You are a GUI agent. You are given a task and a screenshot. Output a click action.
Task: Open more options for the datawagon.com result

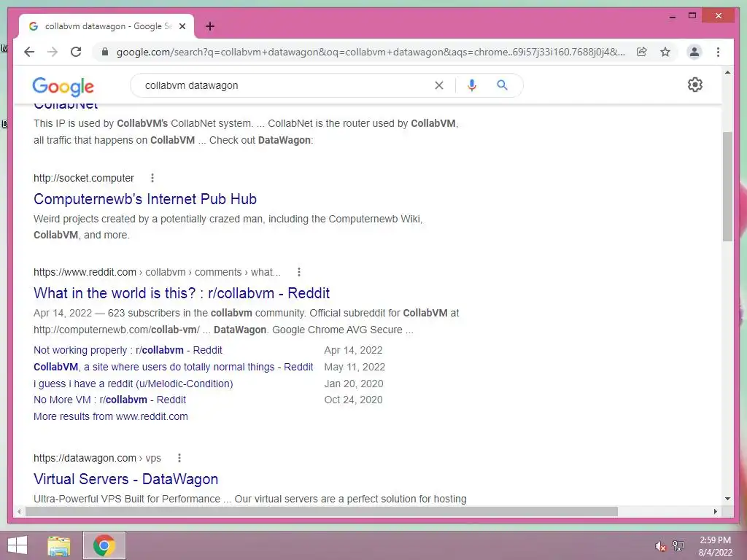tap(179, 458)
